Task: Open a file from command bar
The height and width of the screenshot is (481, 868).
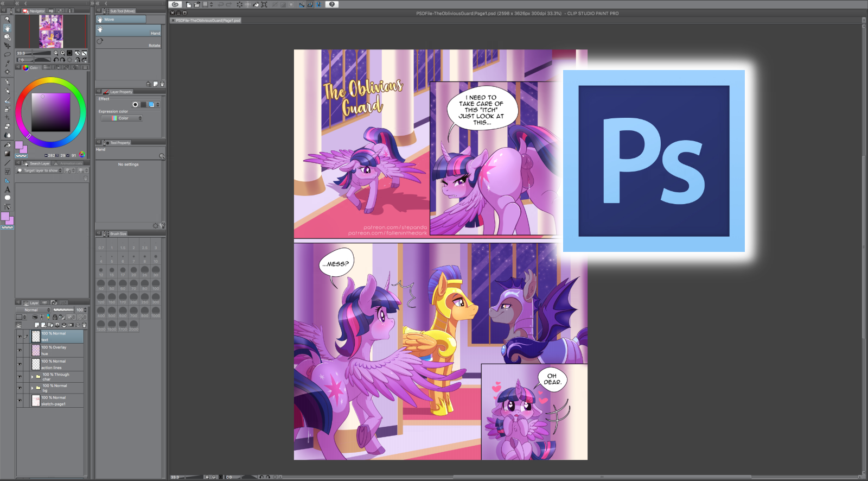Action: [197, 4]
